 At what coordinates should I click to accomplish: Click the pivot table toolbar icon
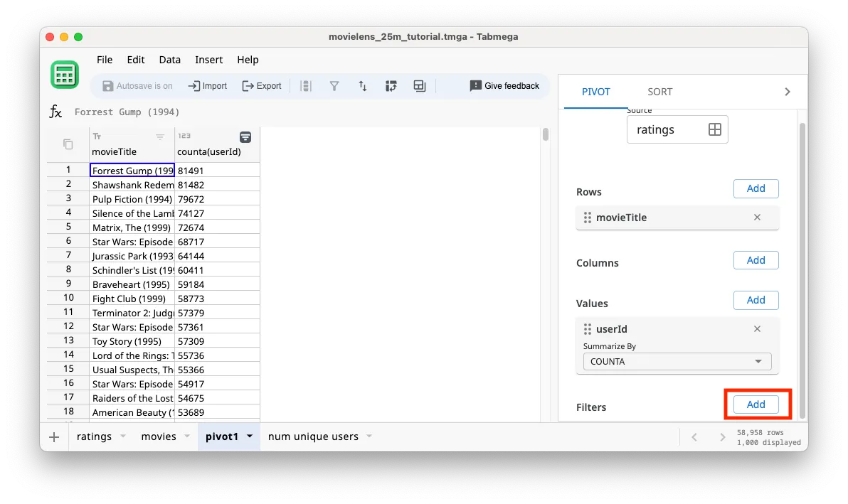pyautogui.click(x=391, y=85)
